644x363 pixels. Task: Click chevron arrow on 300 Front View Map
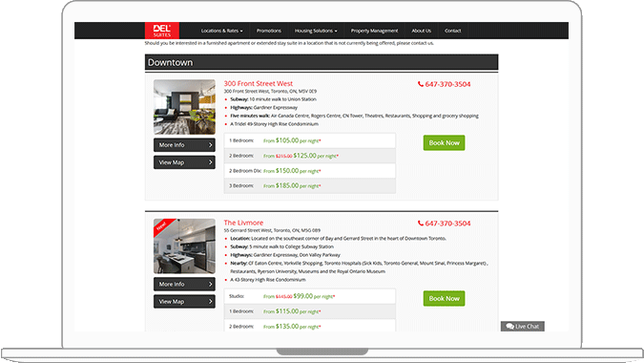[210, 162]
